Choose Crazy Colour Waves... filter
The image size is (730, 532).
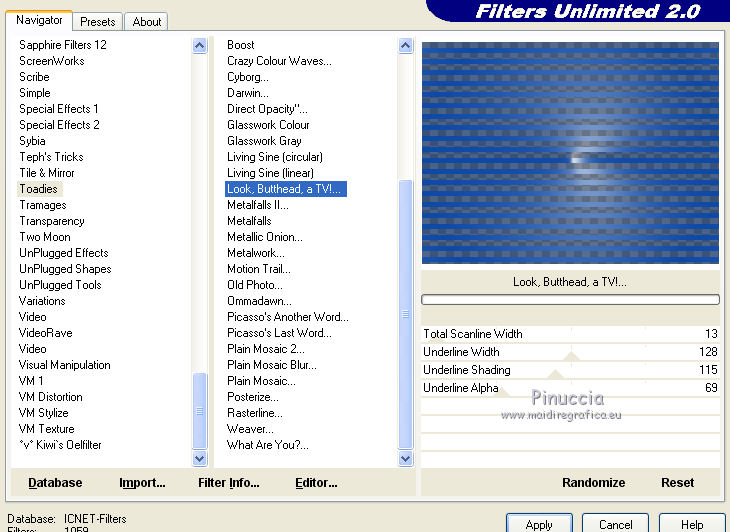point(279,61)
